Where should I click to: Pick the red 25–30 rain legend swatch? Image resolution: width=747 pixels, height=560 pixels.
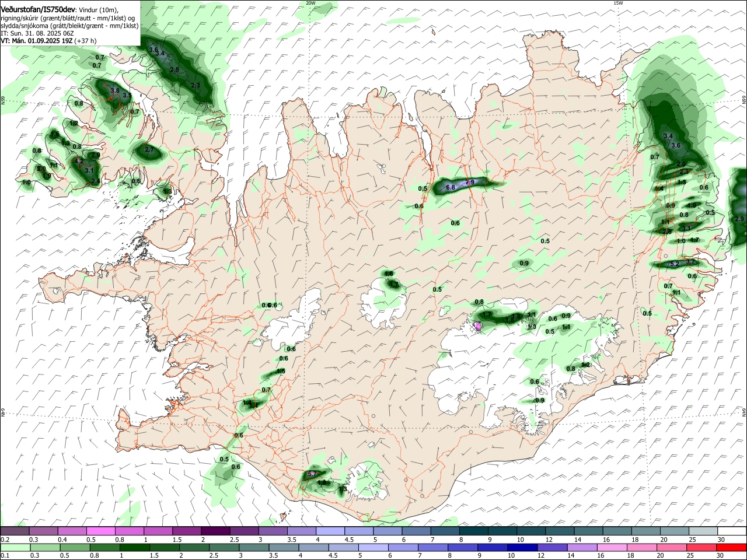pos(701,547)
